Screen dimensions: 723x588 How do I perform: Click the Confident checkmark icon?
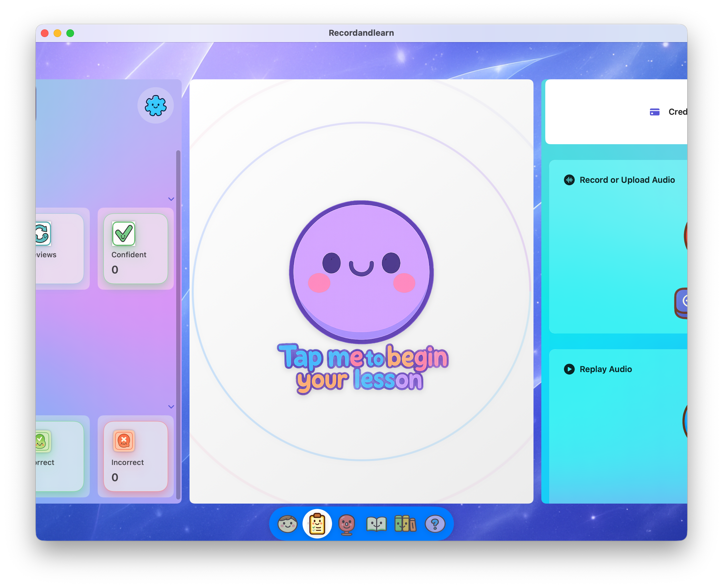coord(123,234)
